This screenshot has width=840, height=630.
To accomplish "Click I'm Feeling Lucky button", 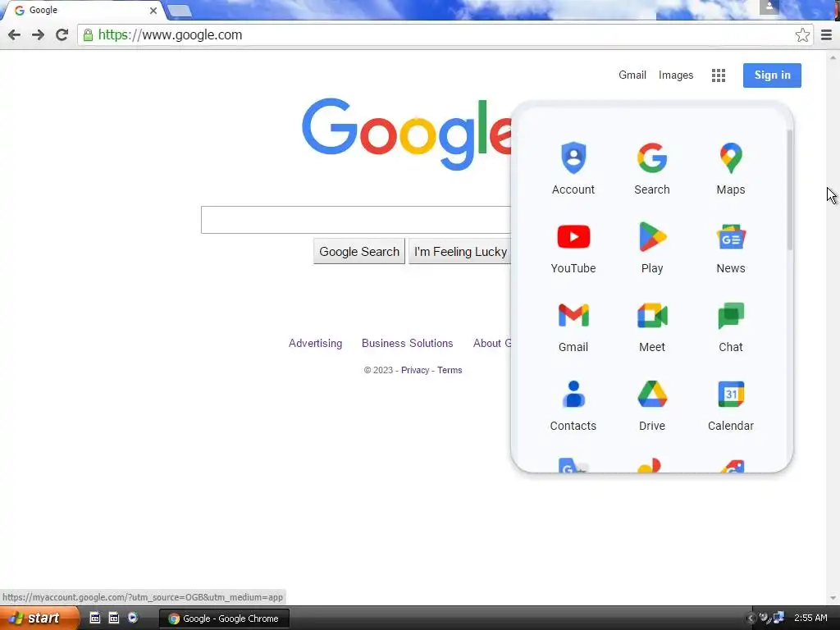I will tap(460, 251).
